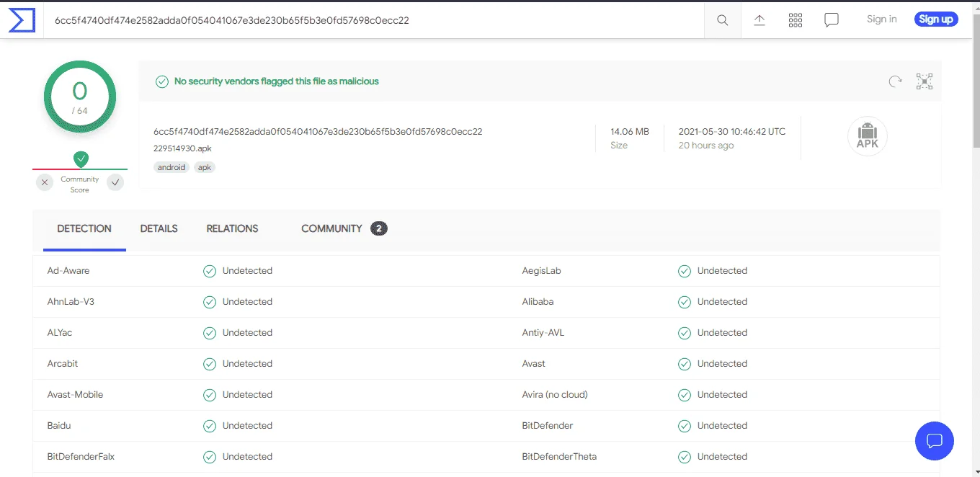Click the Antiy-AVL vendor name
The width and height of the screenshot is (980, 477).
click(x=543, y=333)
